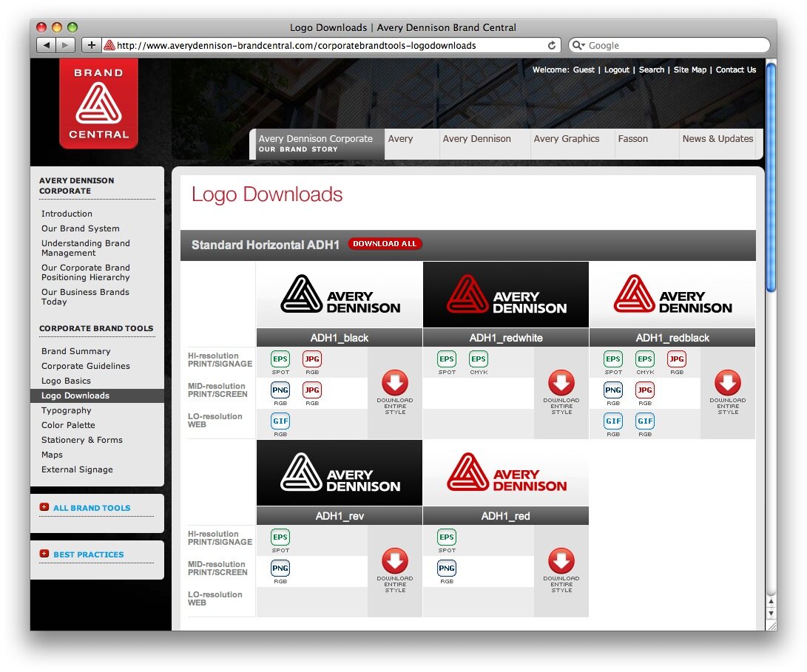Open Understanding Brand Management page

tap(86, 248)
